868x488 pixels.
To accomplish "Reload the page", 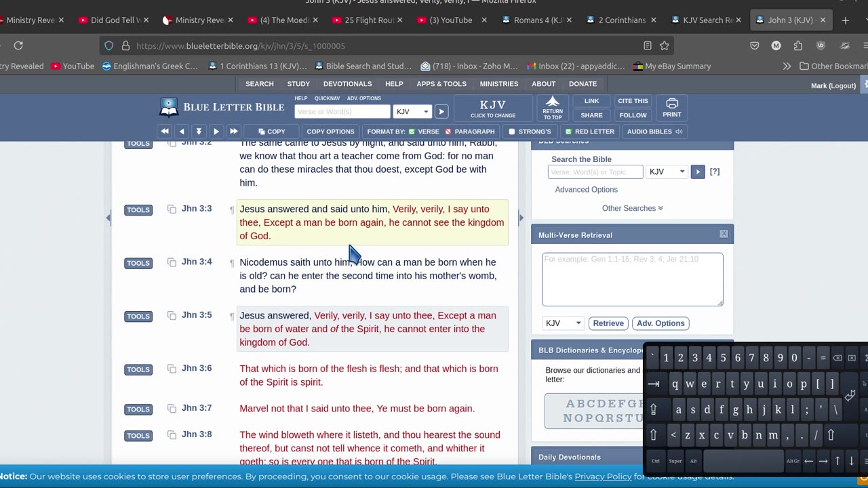I will point(18,45).
